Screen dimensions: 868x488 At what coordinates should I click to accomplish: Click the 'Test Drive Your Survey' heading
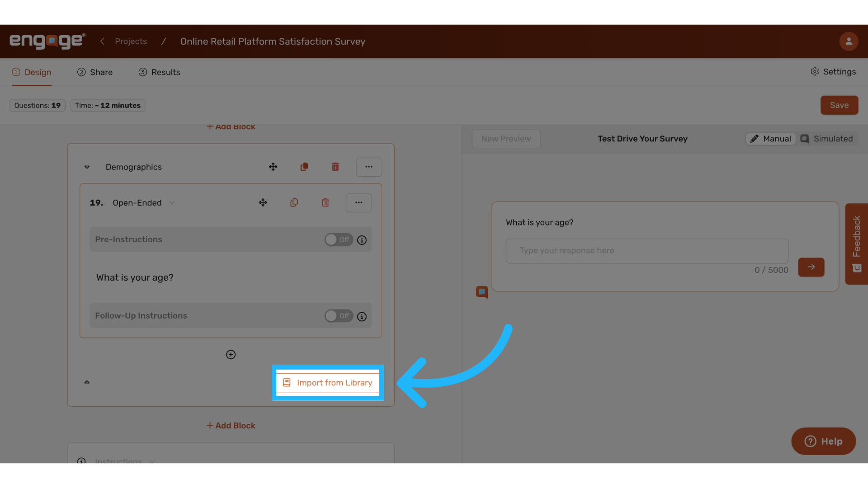tap(642, 139)
